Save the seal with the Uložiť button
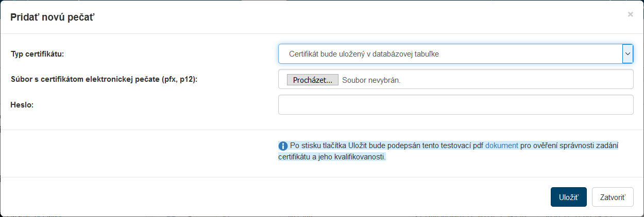 (568, 197)
